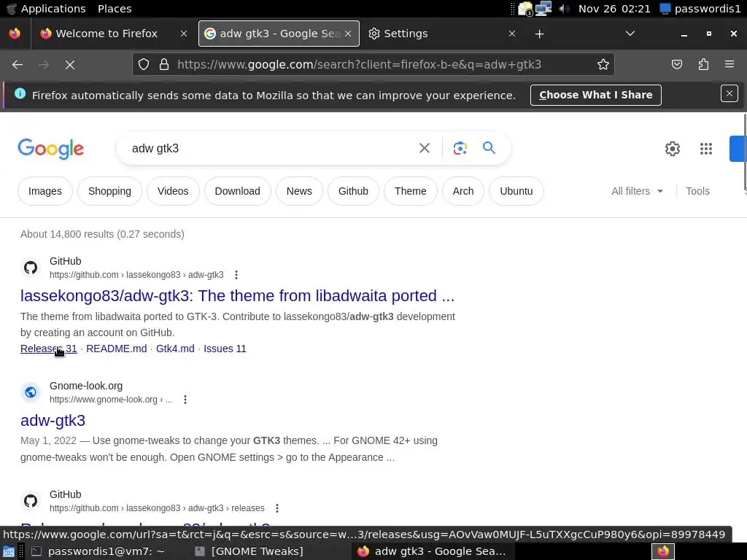Select the Theme filter chip
The width and height of the screenshot is (747, 560).
[410, 191]
